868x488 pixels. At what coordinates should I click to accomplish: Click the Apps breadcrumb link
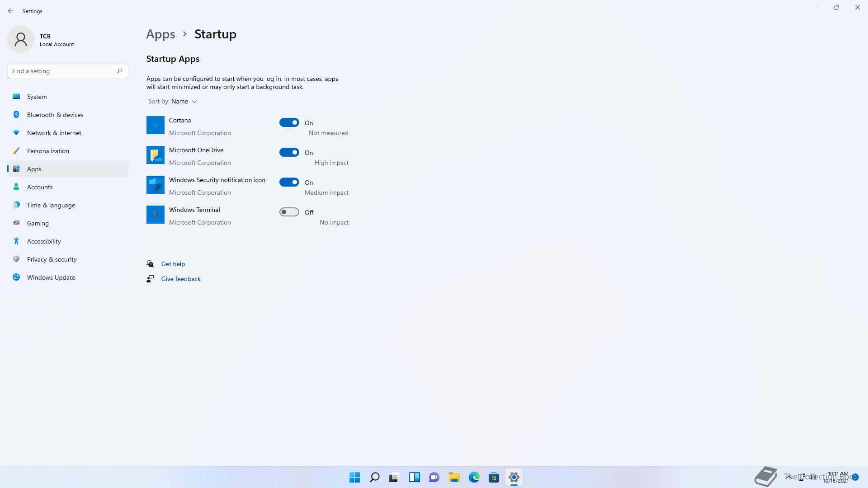pyautogui.click(x=160, y=34)
